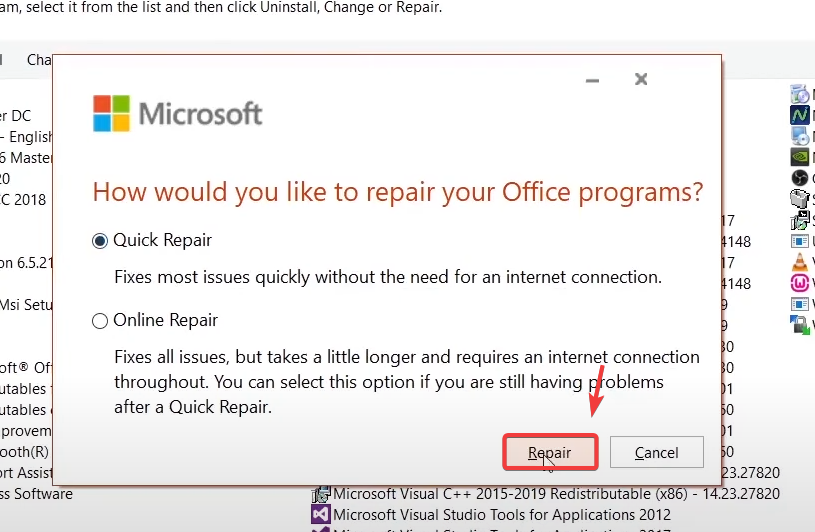Close the Office repair dialog window

641,80
